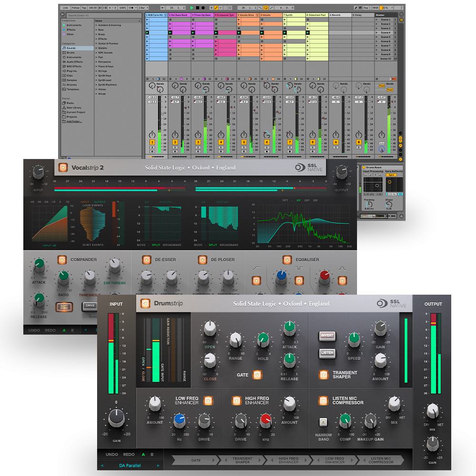Click UNDO in the Vocalstrip 2 footer
The height and width of the screenshot is (476, 476).
point(33,330)
